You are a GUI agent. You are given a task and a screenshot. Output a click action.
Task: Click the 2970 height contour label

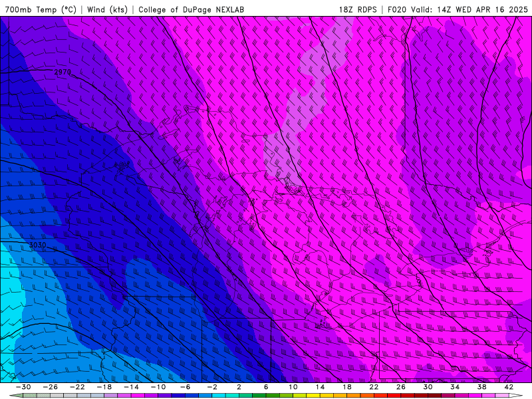63,72
